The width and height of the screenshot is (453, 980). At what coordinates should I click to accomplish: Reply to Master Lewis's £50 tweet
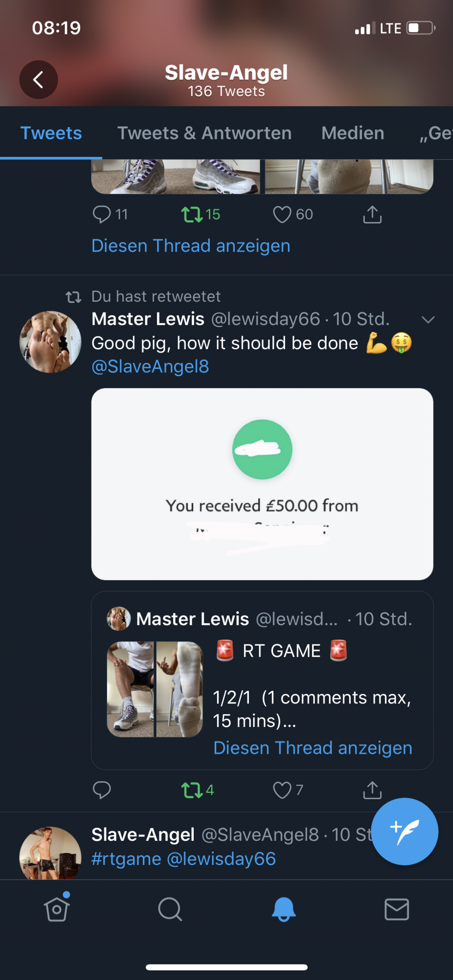[x=102, y=790]
